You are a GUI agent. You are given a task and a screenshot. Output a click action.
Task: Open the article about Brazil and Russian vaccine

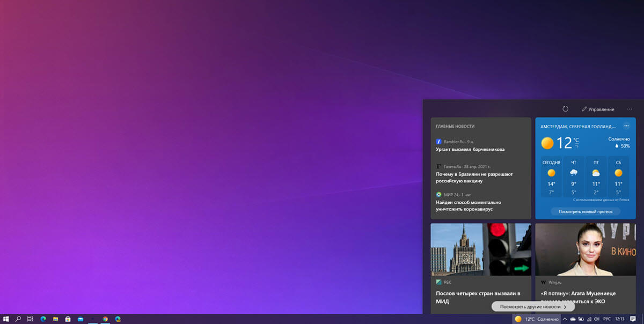point(474,178)
